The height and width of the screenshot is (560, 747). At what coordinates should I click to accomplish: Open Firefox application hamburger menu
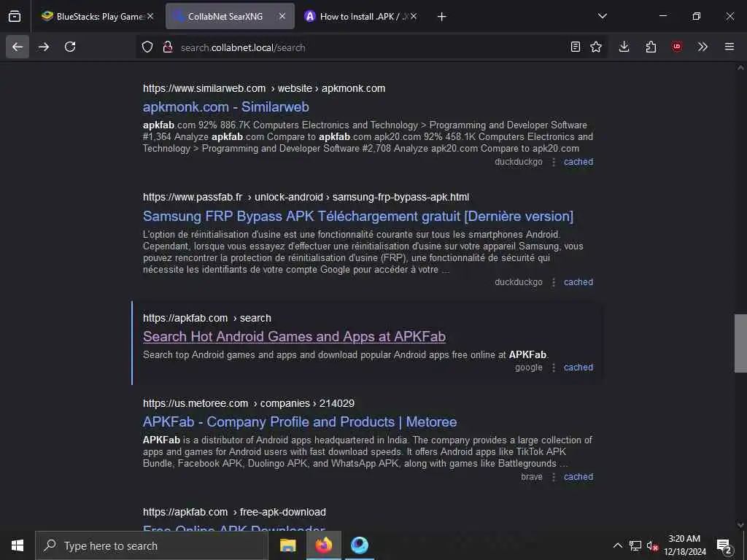[729, 47]
